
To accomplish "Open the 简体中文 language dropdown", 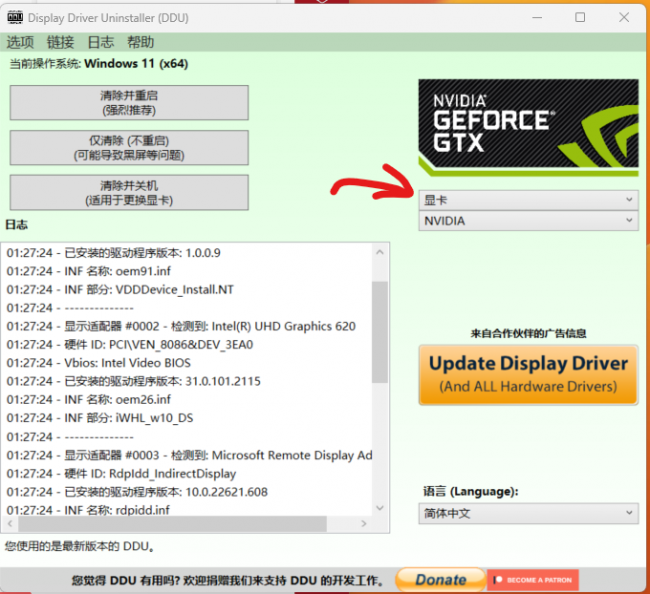I will coord(528,514).
